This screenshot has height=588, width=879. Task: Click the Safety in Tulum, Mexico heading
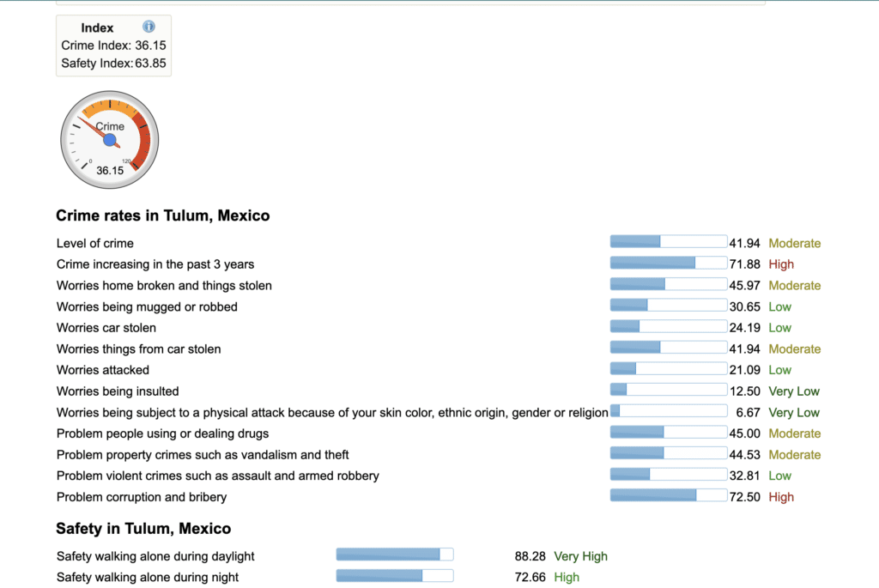pos(143,529)
